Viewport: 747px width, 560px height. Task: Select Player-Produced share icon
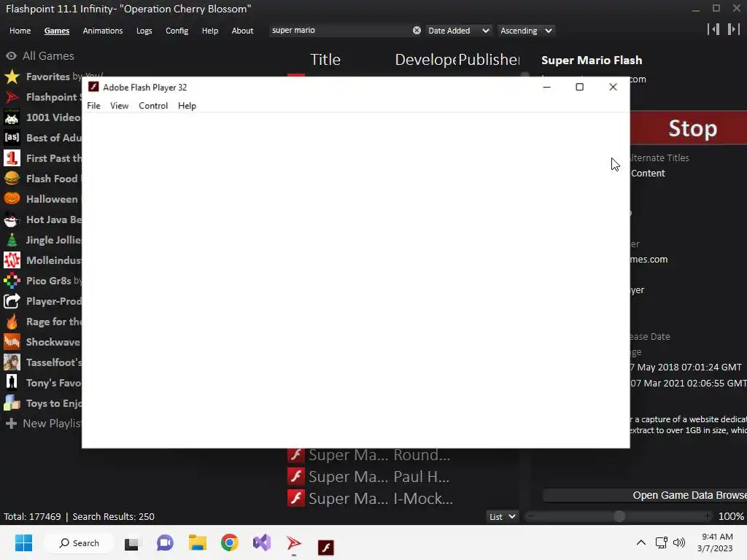12,301
